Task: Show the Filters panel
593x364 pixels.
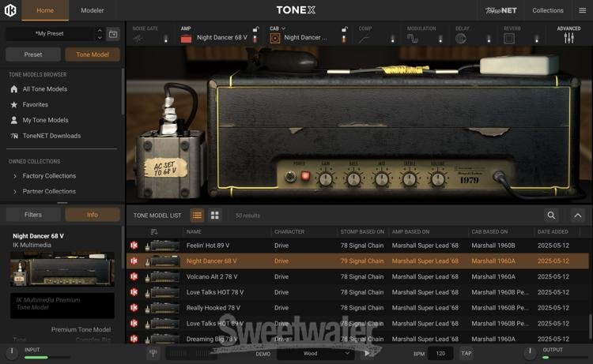Action: (x=33, y=215)
